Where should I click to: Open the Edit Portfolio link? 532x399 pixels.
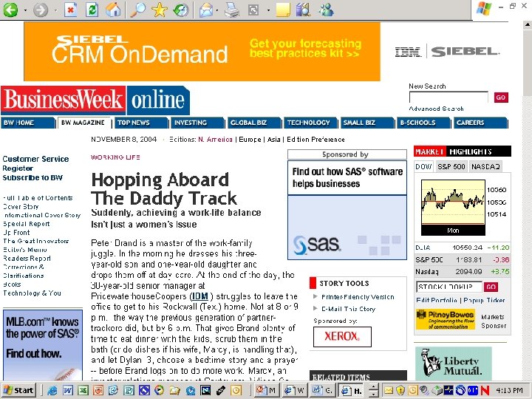437,300
